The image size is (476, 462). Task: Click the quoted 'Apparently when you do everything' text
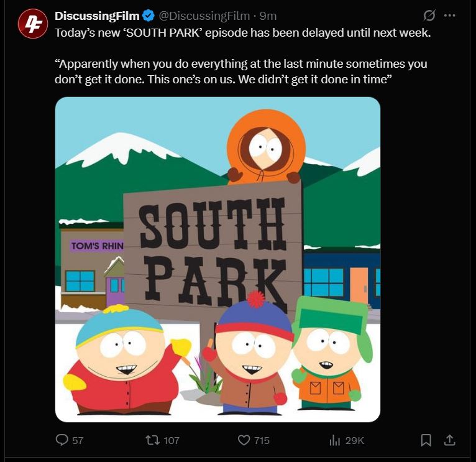click(240, 72)
